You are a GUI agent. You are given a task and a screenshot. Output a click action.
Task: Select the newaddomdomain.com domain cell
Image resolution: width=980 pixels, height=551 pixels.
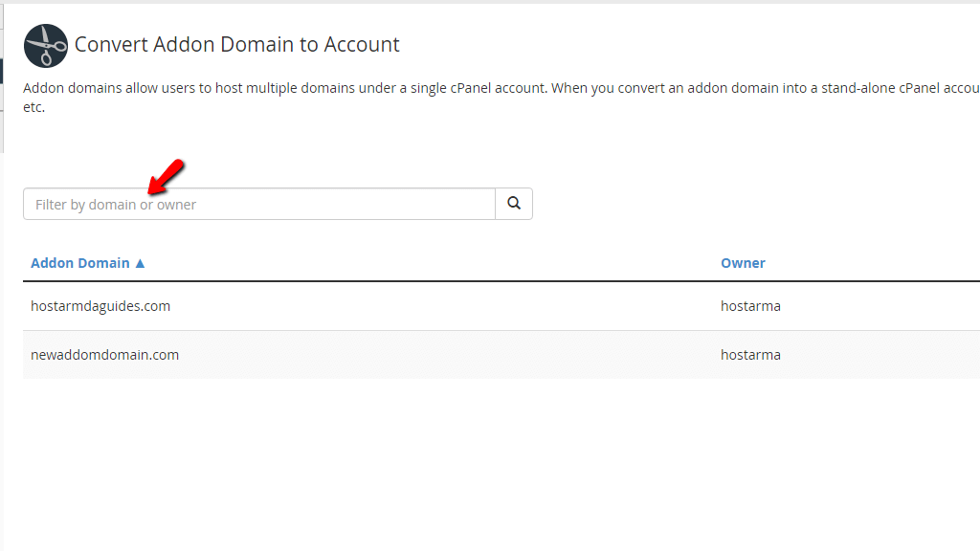click(x=105, y=355)
